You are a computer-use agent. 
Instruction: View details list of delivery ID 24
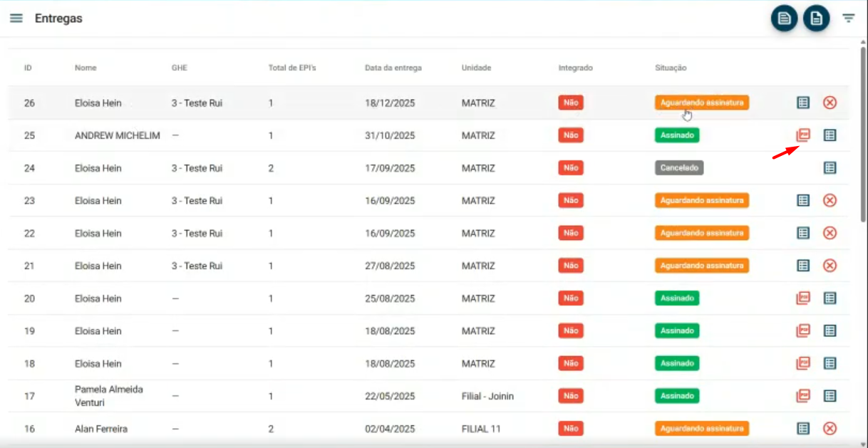tap(830, 168)
